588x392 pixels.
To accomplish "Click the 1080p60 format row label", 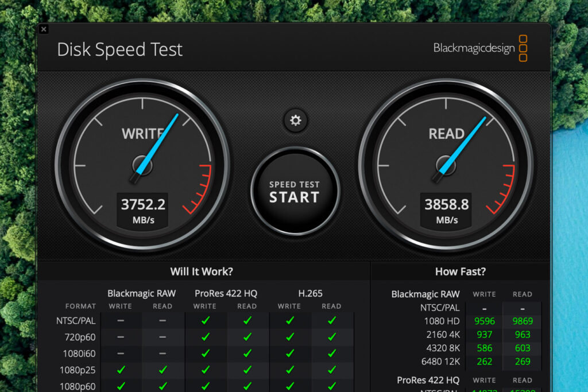I will [78, 386].
